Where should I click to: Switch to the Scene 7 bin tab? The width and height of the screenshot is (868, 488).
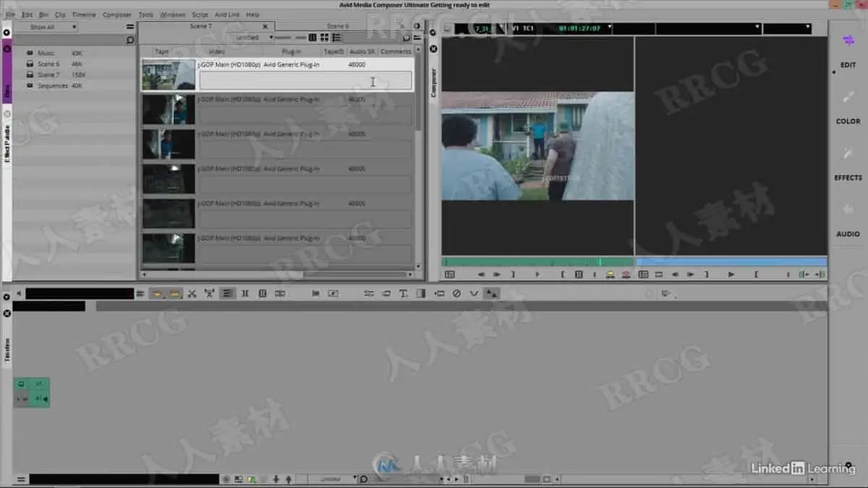coord(200,26)
